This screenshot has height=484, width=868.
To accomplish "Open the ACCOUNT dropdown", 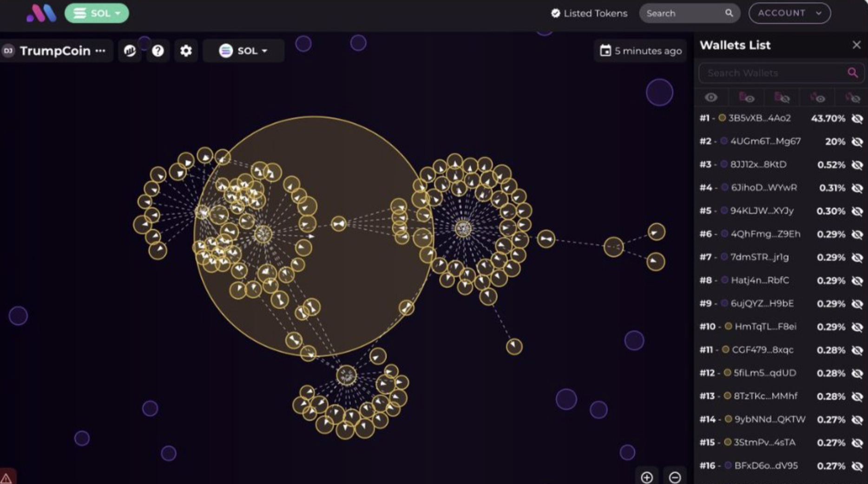I will 789,13.
